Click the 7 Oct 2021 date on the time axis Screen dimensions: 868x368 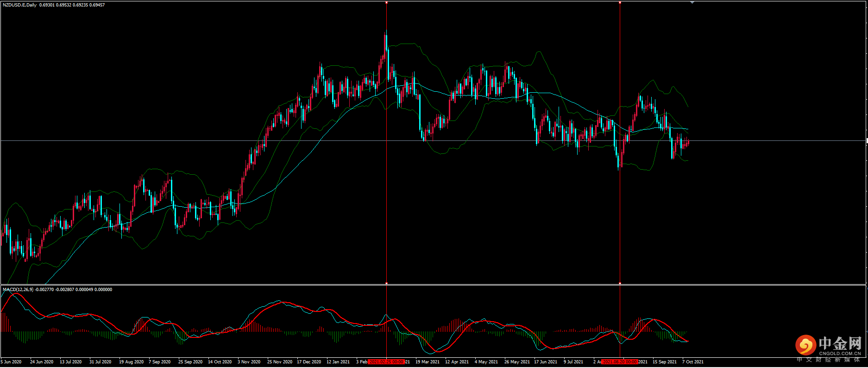(693, 362)
